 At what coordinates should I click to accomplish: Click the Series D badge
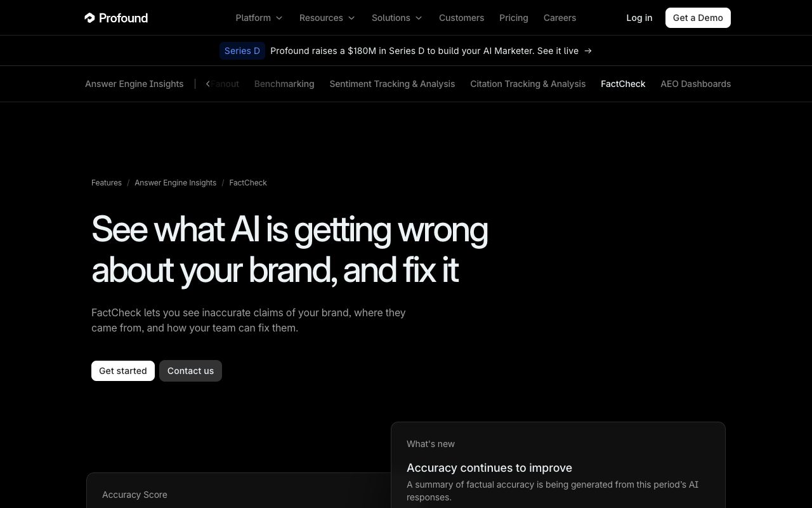tap(242, 51)
